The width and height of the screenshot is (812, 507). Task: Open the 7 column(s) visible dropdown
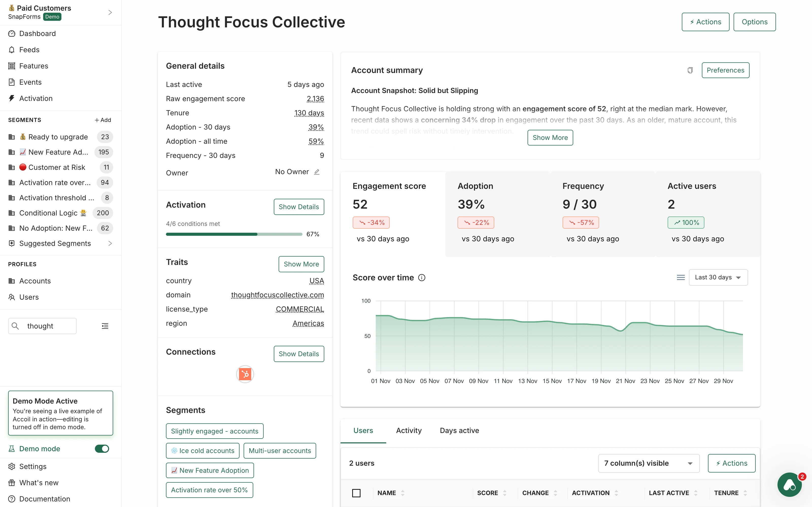[x=649, y=463]
